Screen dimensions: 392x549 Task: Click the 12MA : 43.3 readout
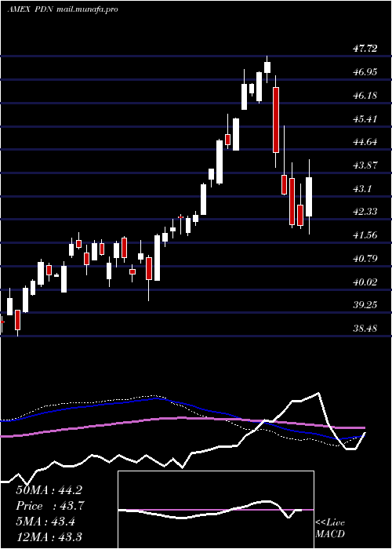(49, 536)
